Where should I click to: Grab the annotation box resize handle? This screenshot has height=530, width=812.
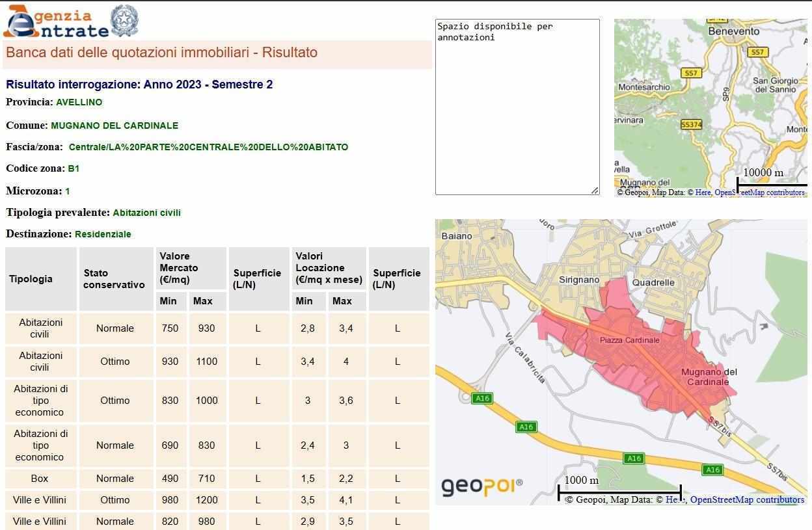(x=595, y=190)
